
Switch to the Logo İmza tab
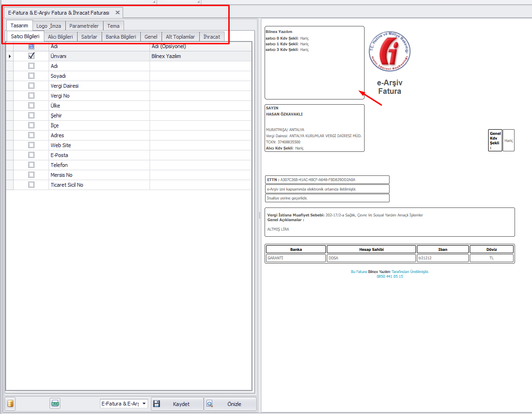[49, 26]
